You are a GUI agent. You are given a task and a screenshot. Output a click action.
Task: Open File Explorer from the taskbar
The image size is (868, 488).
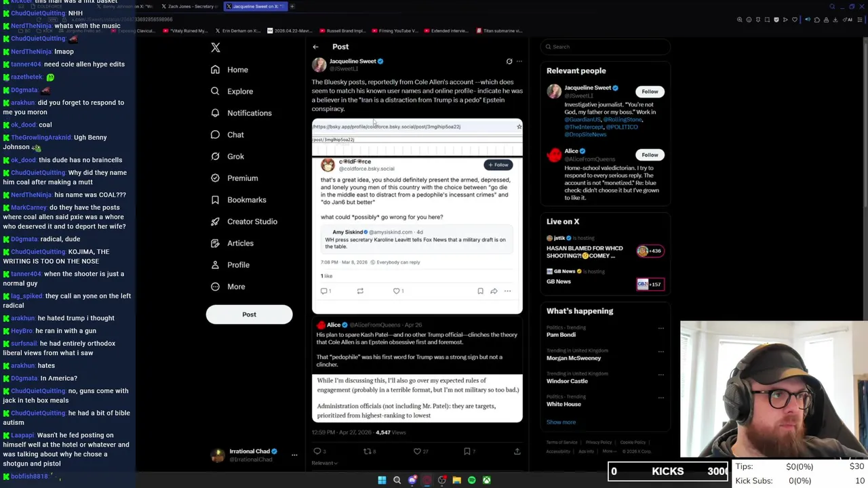(457, 480)
